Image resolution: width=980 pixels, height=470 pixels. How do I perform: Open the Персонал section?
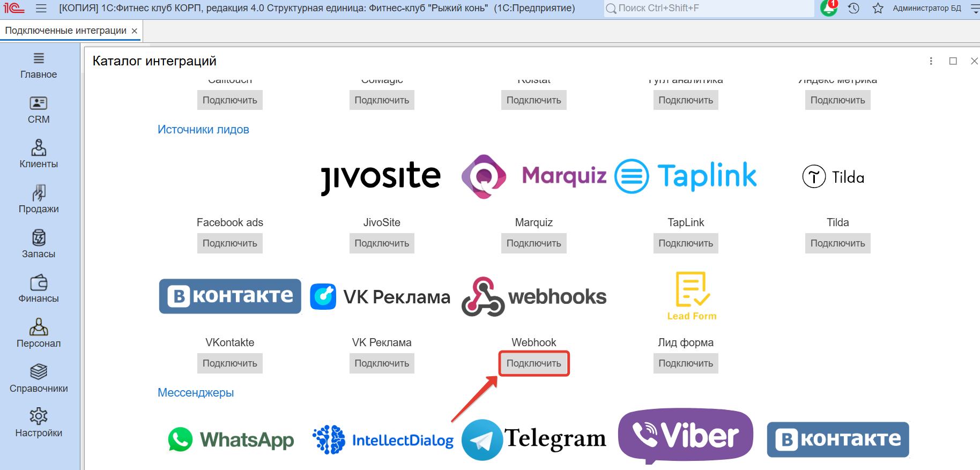(39, 334)
